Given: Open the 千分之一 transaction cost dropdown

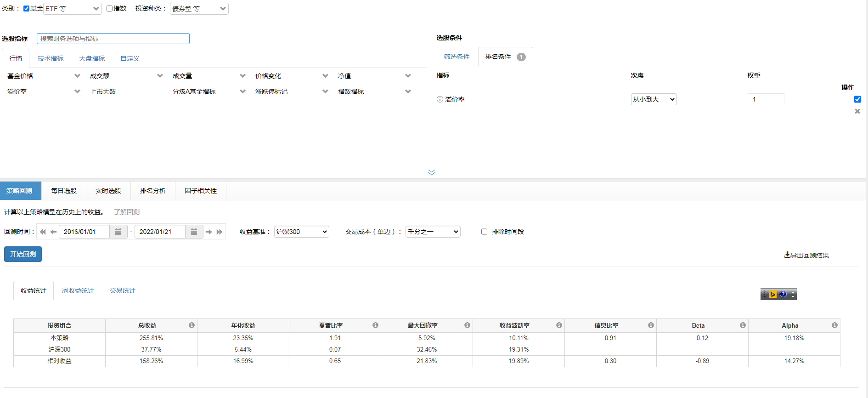Looking at the screenshot, I should point(433,232).
